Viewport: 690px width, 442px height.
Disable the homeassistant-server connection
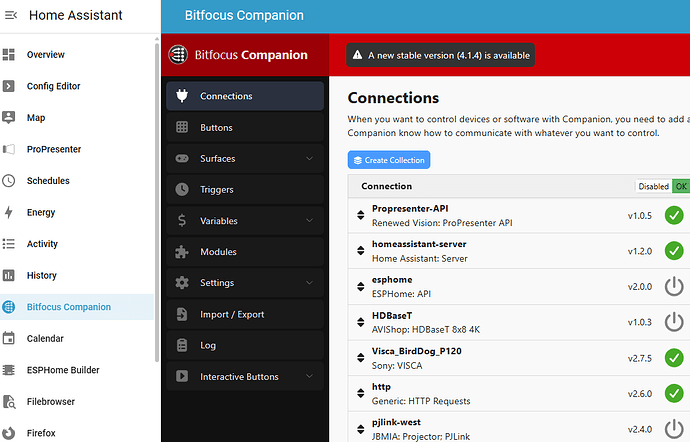pos(674,251)
